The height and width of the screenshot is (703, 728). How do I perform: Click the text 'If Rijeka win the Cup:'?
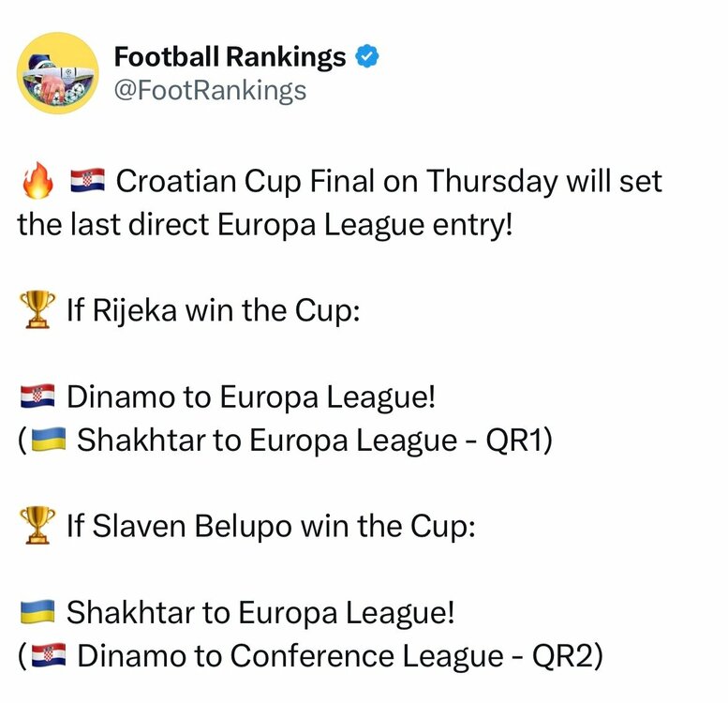click(x=214, y=311)
